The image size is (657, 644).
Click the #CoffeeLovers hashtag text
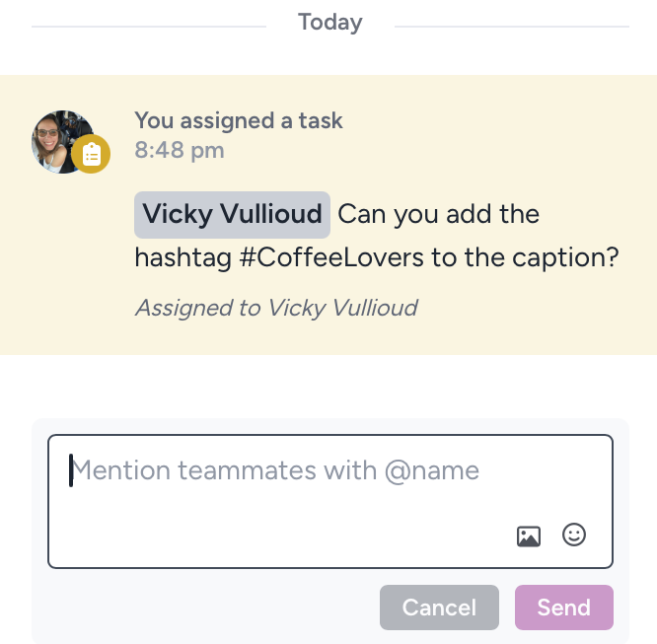point(331,257)
